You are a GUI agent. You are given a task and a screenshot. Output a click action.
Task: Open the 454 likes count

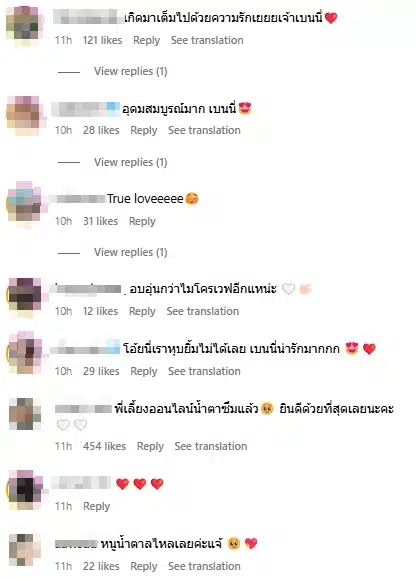coord(104,446)
